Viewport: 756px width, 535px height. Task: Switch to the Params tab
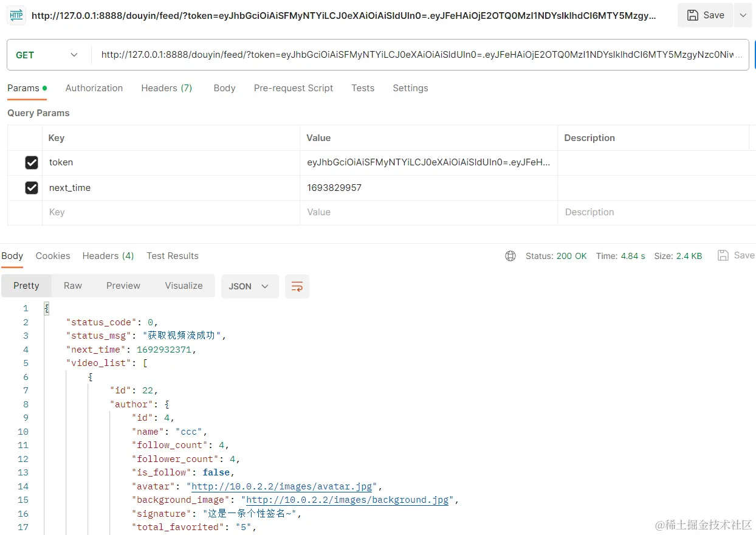tap(27, 88)
